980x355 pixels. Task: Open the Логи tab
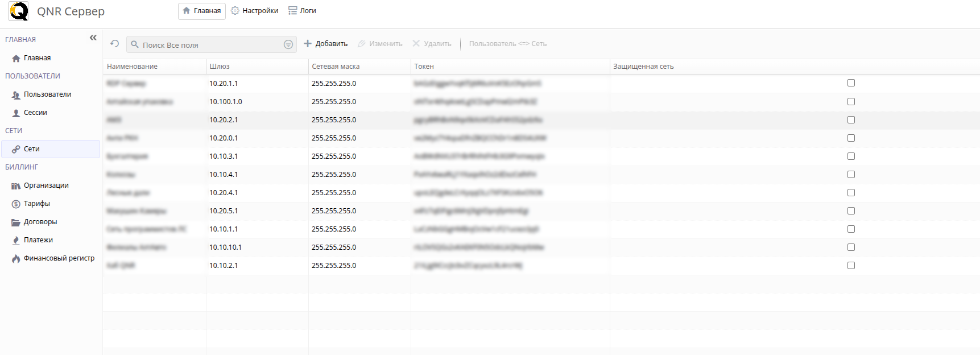click(x=302, y=11)
